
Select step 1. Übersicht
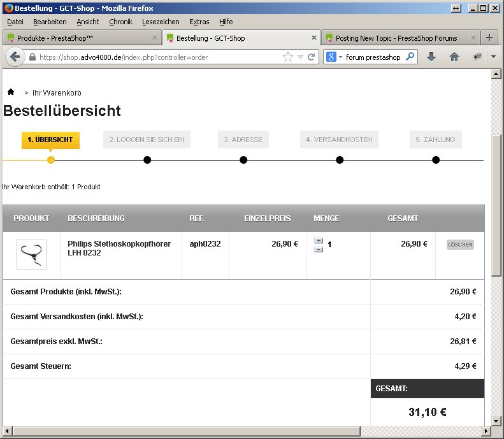[50, 140]
